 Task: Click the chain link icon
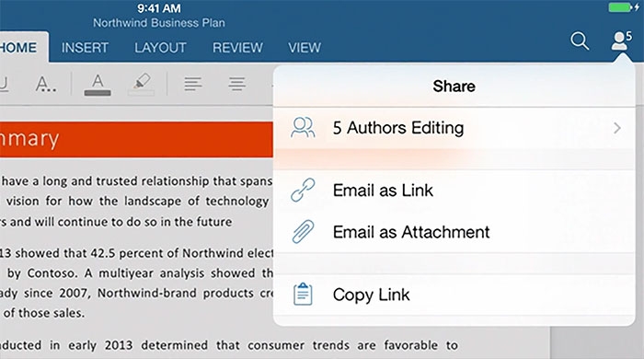click(303, 190)
